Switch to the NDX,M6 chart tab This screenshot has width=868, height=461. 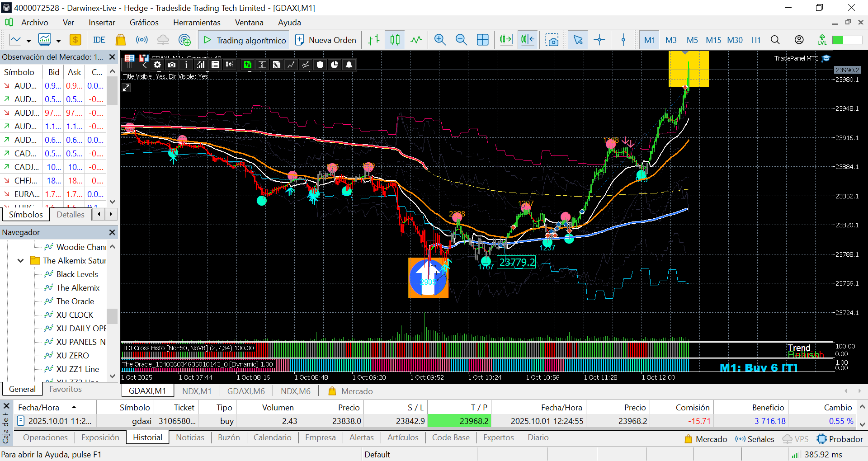click(x=295, y=391)
